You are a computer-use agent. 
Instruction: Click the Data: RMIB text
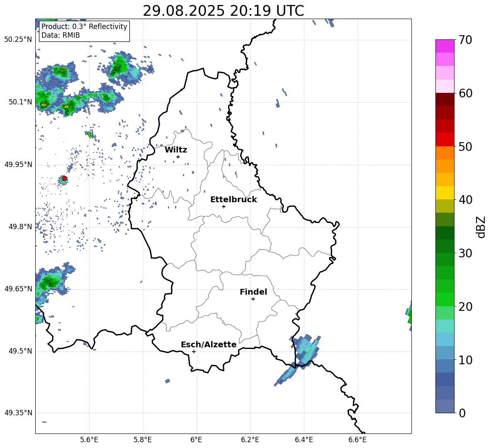61,35
